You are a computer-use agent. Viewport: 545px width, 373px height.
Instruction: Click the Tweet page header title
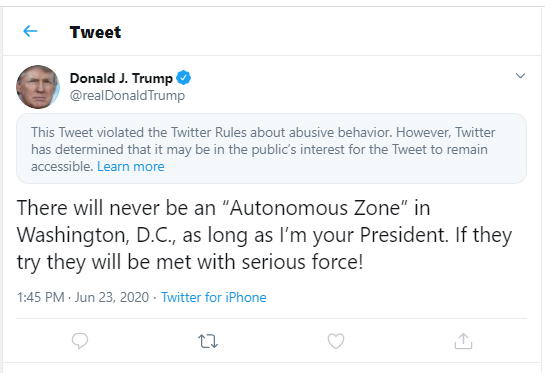pyautogui.click(x=95, y=32)
